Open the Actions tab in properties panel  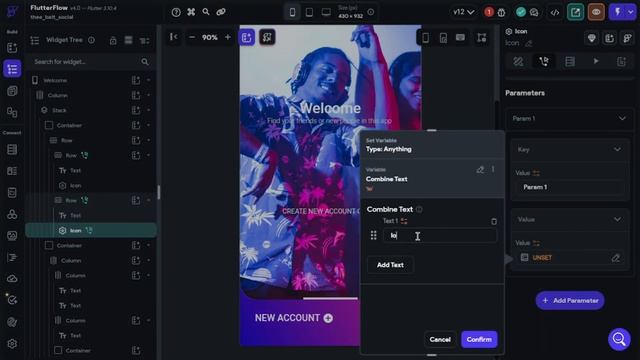(544, 62)
